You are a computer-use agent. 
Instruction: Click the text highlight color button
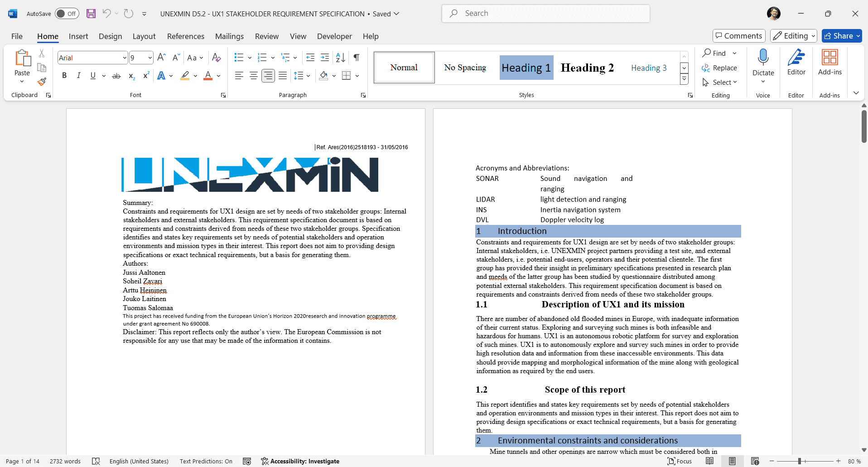coord(184,76)
